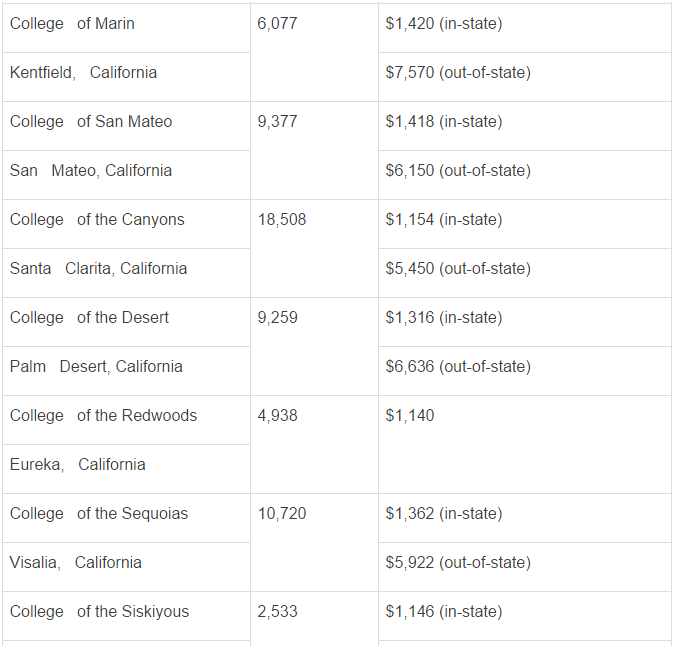Select Santa Clarita, California cell
The height and width of the screenshot is (646, 677).
click(x=126, y=273)
